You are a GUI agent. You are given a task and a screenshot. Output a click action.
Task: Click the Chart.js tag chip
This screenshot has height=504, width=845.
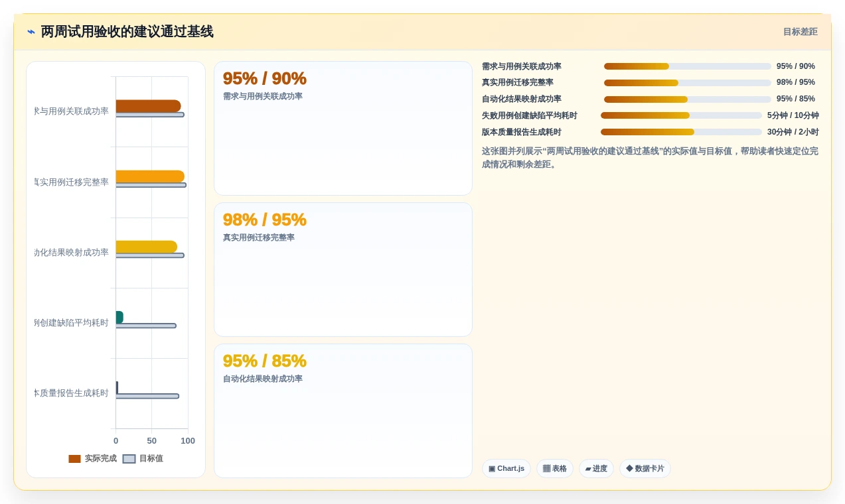[506, 468]
